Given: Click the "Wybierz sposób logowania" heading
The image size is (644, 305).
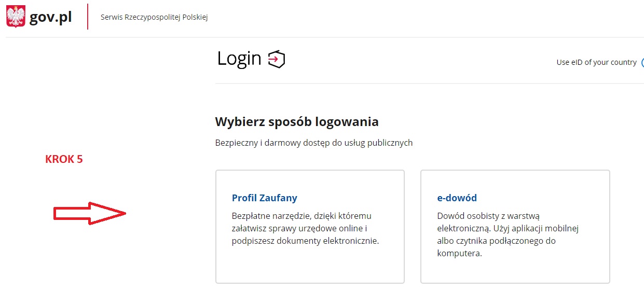Looking at the screenshot, I should tap(297, 121).
